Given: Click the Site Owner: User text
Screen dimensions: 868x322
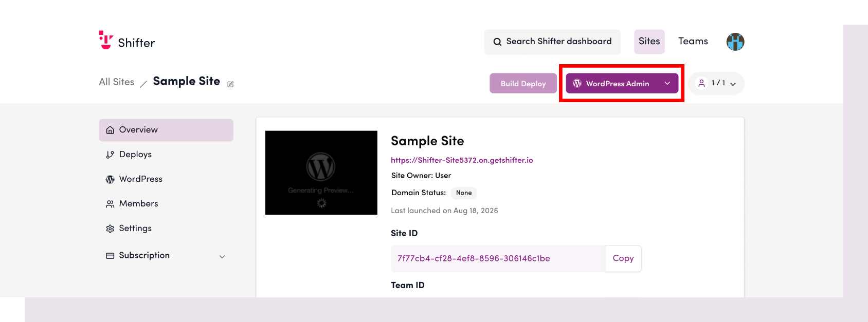Looking at the screenshot, I should coord(421,176).
